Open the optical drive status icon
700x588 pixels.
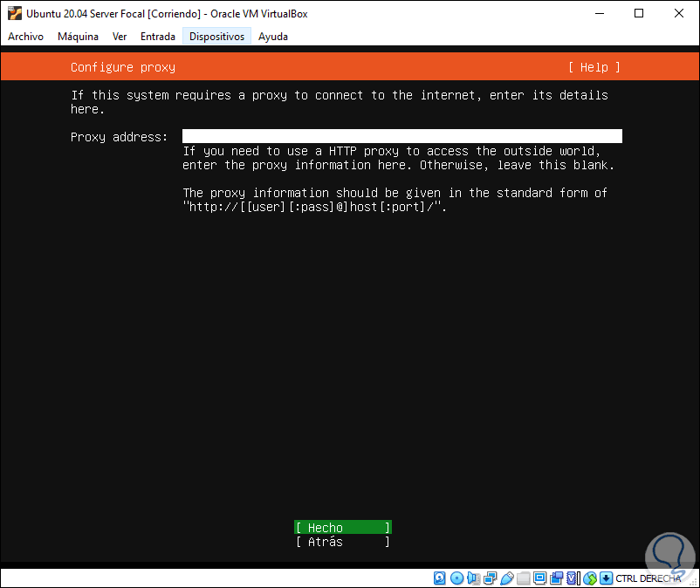[x=456, y=578]
